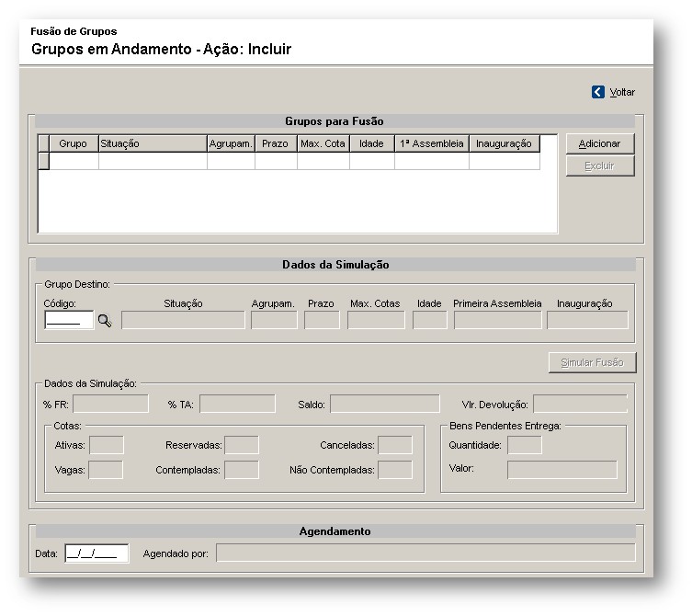Click the Não Contempladas field

tap(395, 470)
